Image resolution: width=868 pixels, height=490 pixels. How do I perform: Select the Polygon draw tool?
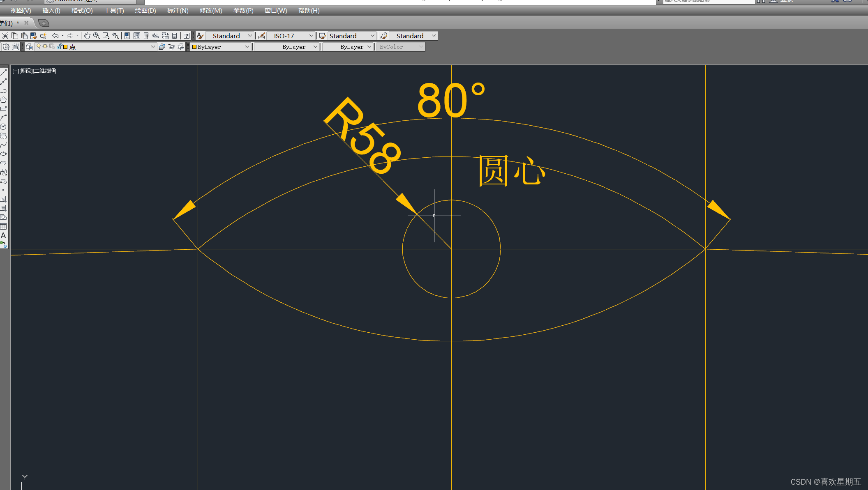(x=3, y=100)
